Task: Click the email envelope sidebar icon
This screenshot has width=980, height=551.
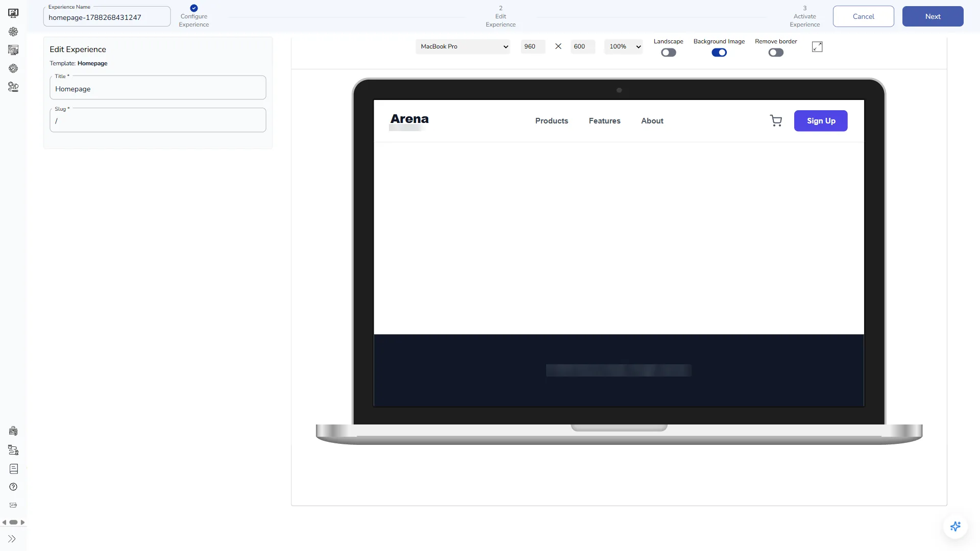Action: [x=13, y=505]
